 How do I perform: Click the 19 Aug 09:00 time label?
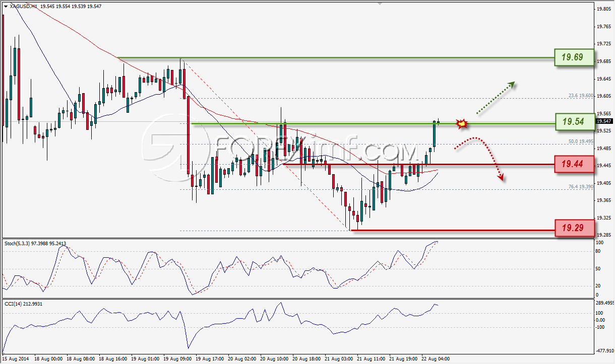click(x=178, y=359)
